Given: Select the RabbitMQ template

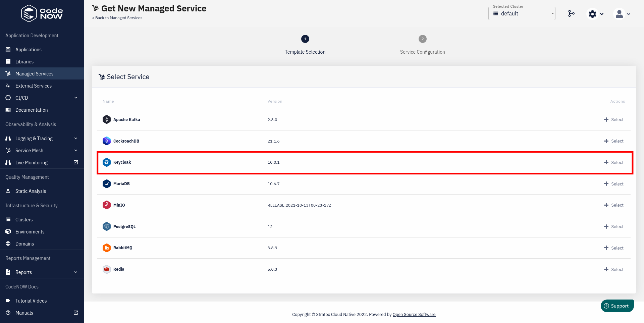Looking at the screenshot, I should [614, 248].
